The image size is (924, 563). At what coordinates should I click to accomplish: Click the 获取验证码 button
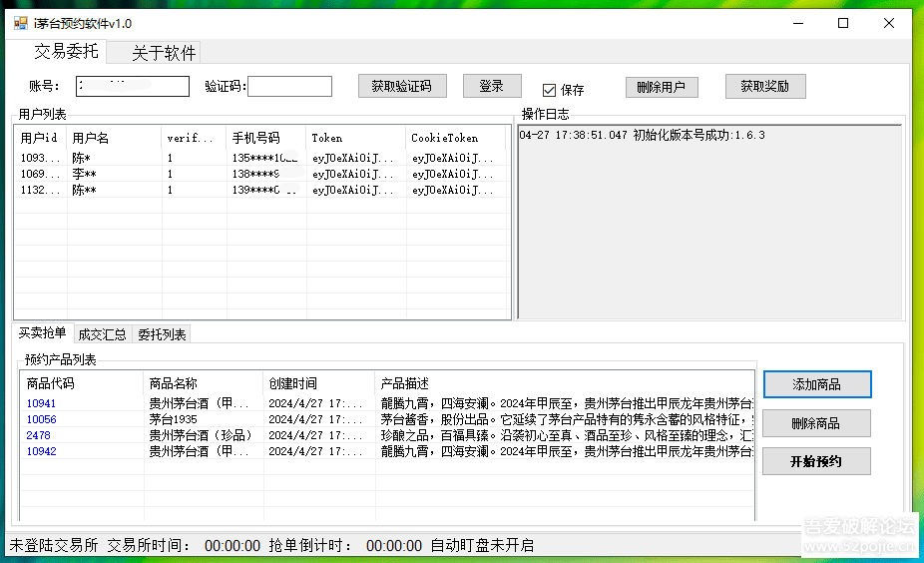pyautogui.click(x=402, y=86)
